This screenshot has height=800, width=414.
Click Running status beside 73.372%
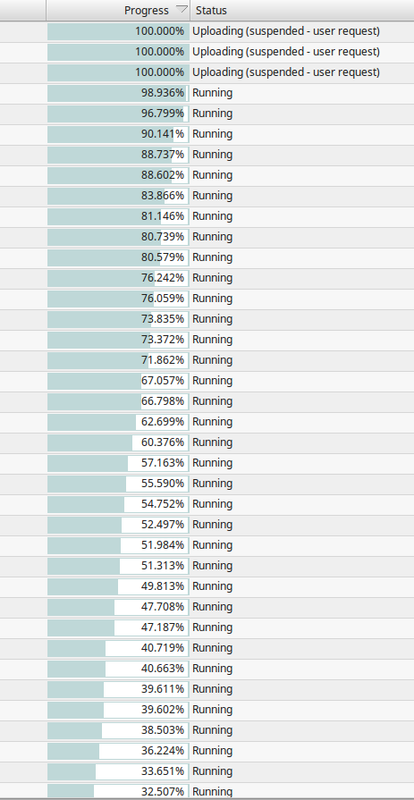pos(212,339)
